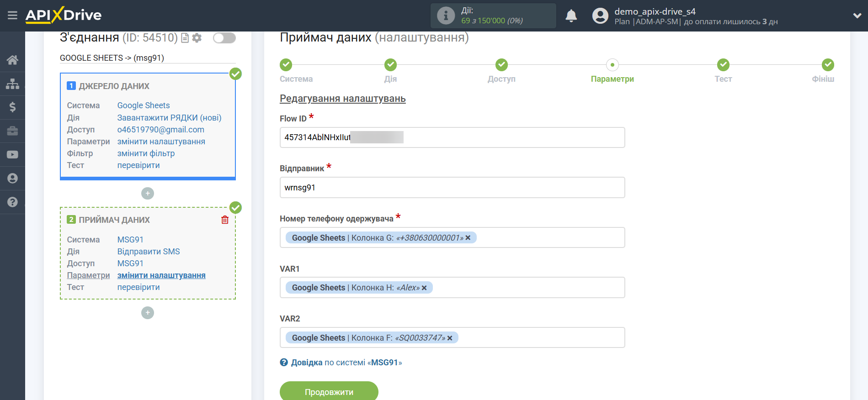Open Відправити SMS action link
The width and height of the screenshot is (868, 400).
click(x=149, y=252)
